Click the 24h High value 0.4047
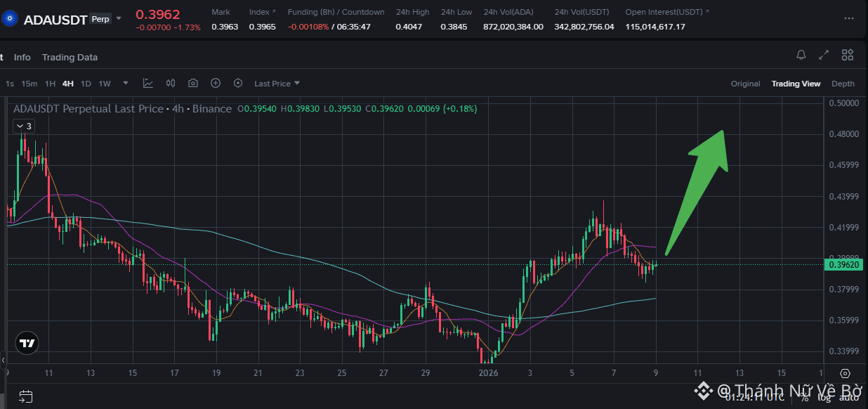The height and width of the screenshot is (409, 868). tap(409, 27)
